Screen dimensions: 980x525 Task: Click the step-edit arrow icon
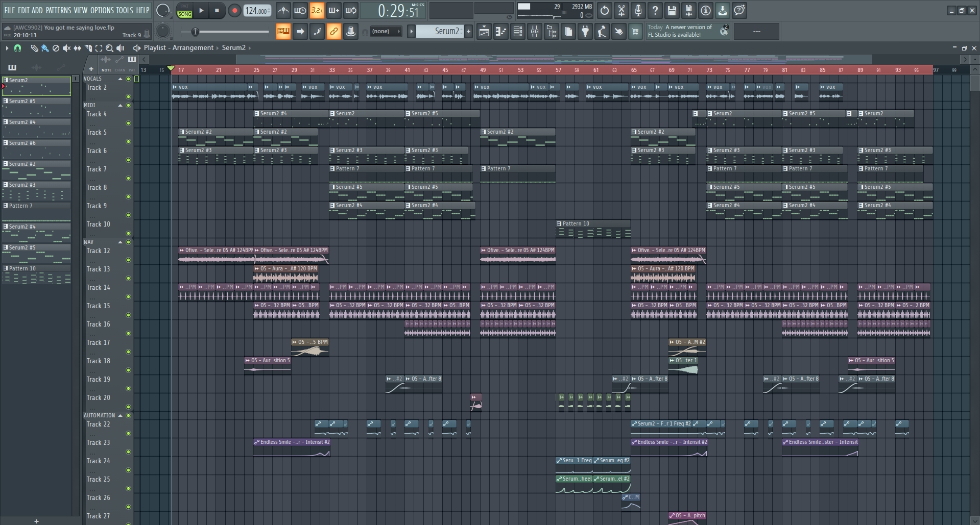tap(300, 32)
